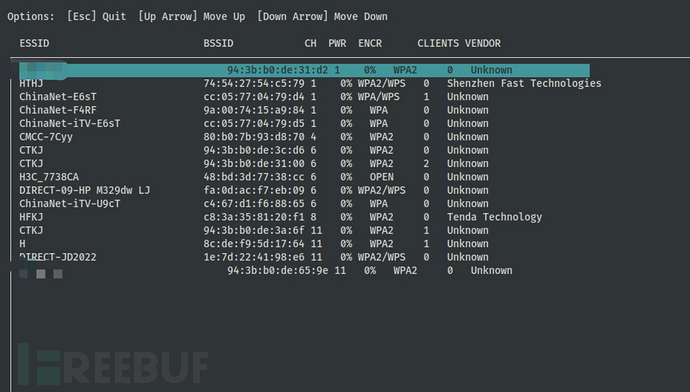The height and width of the screenshot is (392, 690).
Task: Select the PWR column header
Action: pyautogui.click(x=337, y=43)
